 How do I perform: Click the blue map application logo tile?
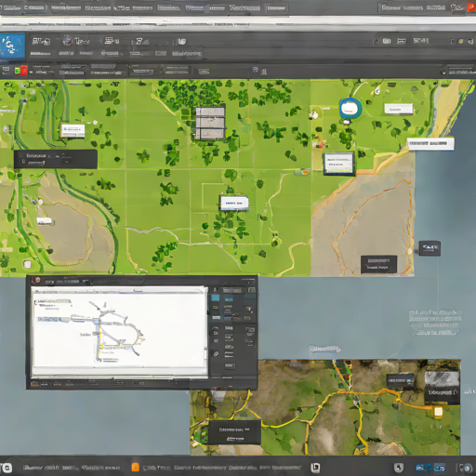click(x=12, y=46)
